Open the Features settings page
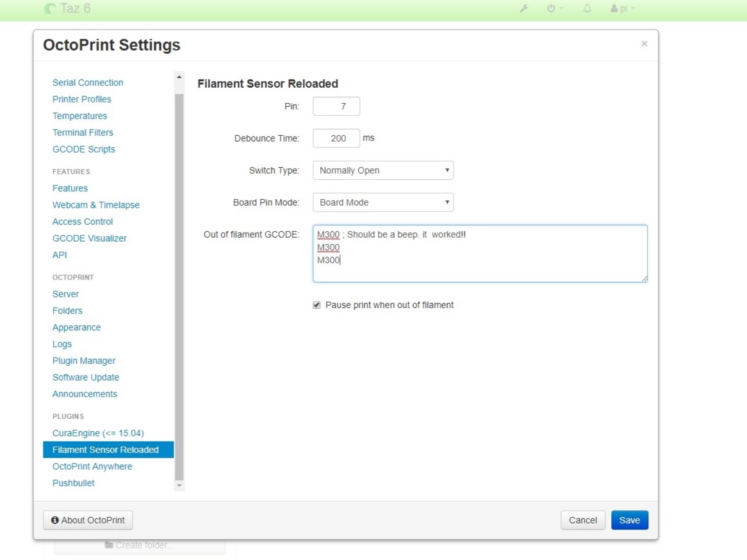Image resolution: width=747 pixels, height=560 pixels. tap(70, 188)
